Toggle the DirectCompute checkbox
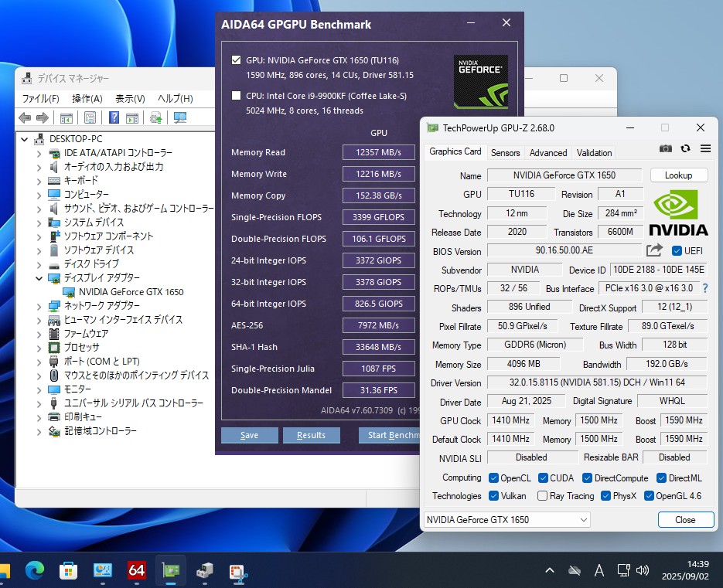The height and width of the screenshot is (588, 723). [587, 478]
